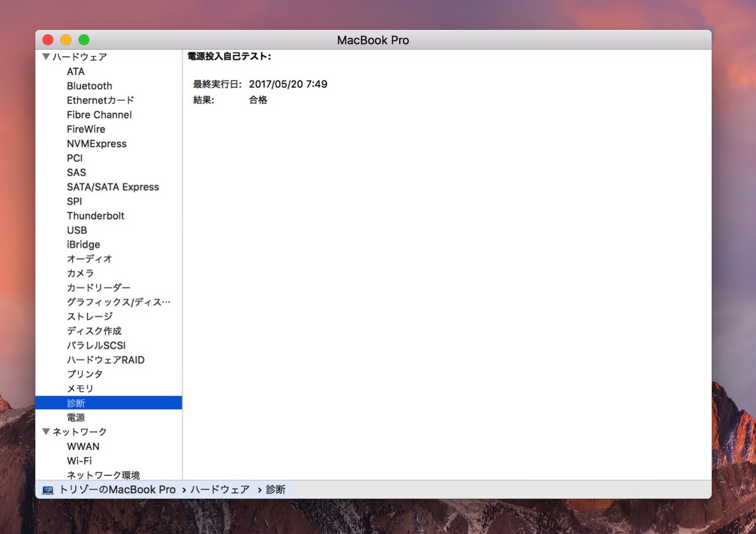This screenshot has width=756, height=534.
Task: Open the Ethernetカード entry
Action: (x=101, y=100)
